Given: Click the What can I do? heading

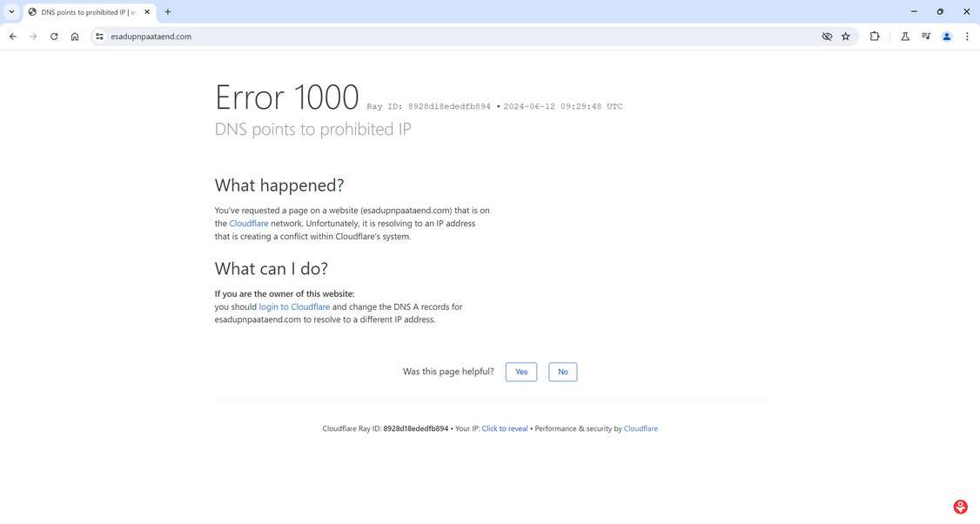Looking at the screenshot, I should 272,269.
